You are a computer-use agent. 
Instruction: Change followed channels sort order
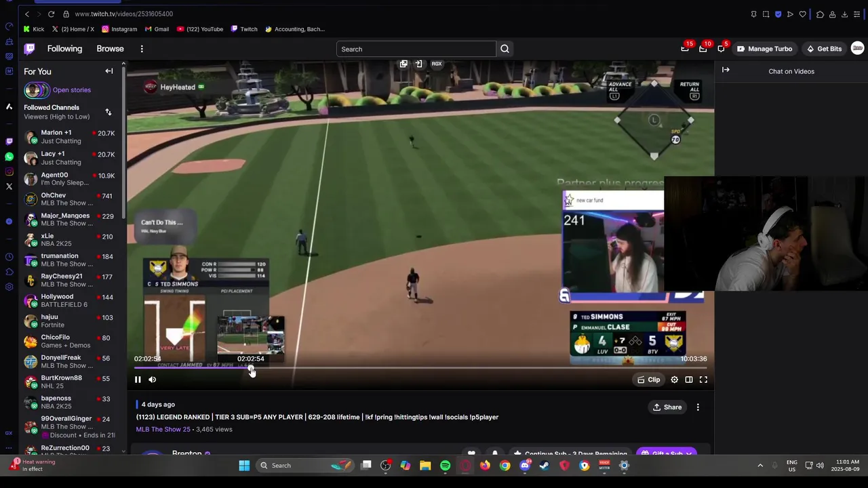(x=108, y=112)
